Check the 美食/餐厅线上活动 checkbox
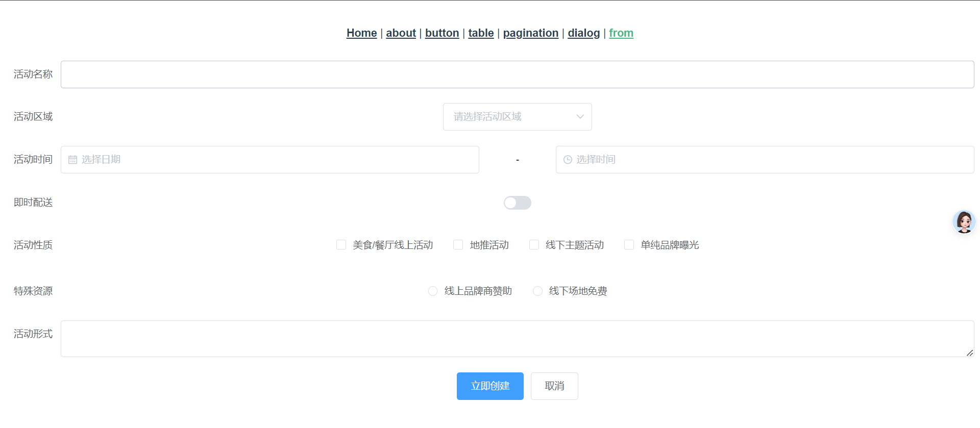This screenshot has width=980, height=428. coord(341,245)
